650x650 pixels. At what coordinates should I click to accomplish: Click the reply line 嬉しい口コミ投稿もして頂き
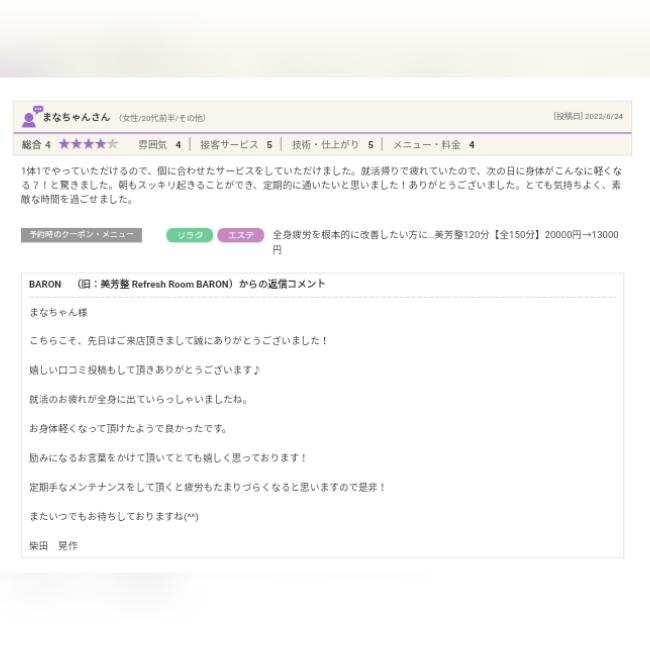pos(145,370)
